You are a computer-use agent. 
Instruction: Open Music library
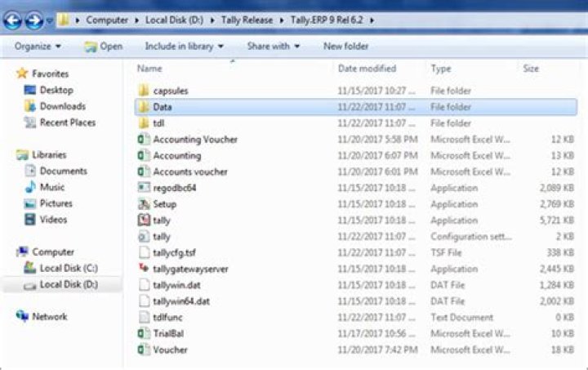(52, 187)
